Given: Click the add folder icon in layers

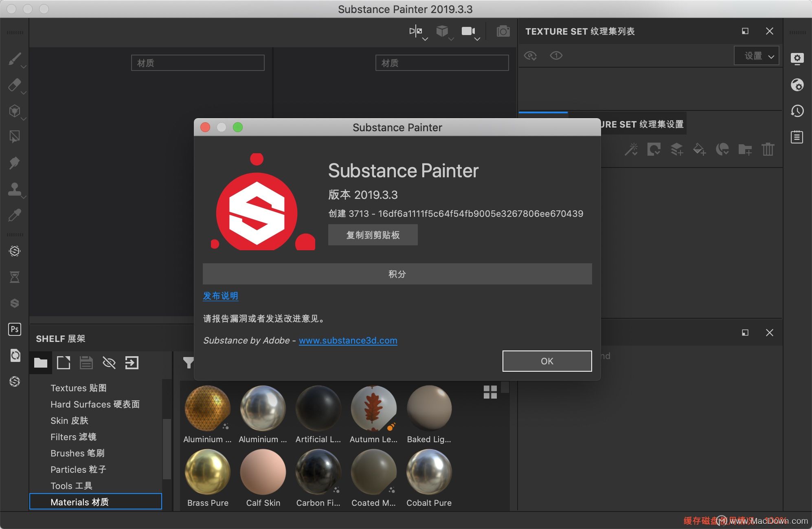Looking at the screenshot, I should point(745,149).
